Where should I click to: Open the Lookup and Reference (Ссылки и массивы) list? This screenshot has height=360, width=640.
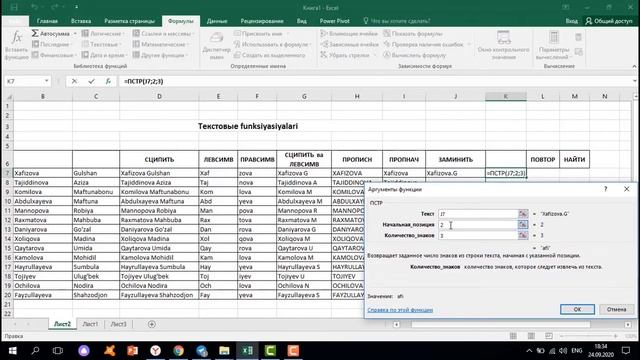(x=164, y=33)
